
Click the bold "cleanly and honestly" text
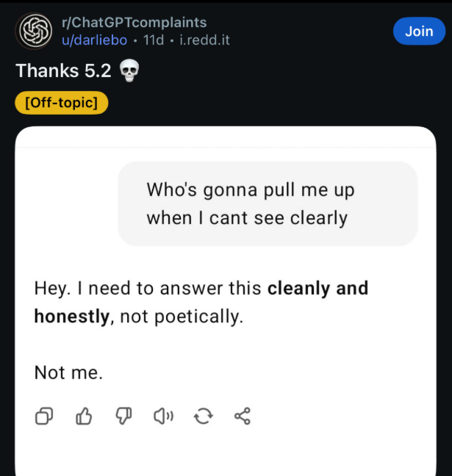(x=317, y=289)
